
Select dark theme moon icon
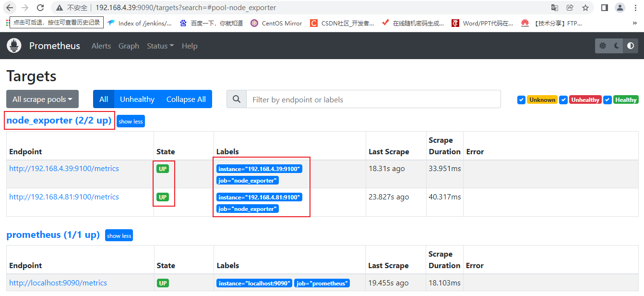617,46
